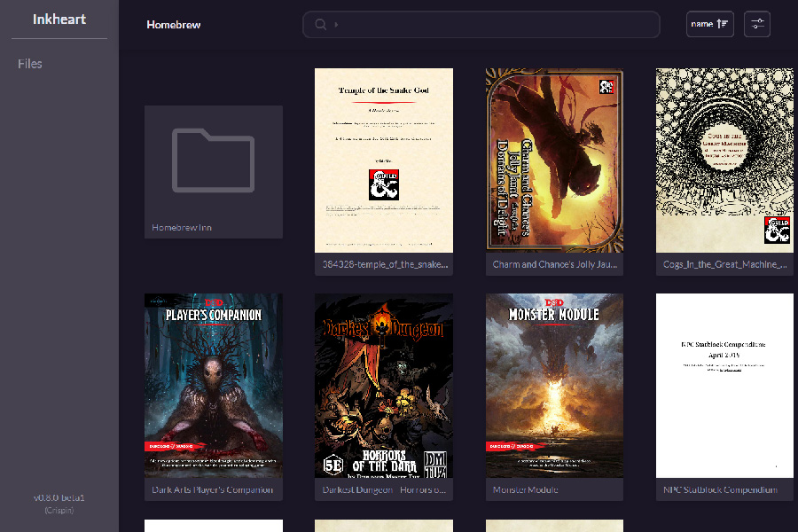798x532 pixels.
Task: Click the 384328-temple_of_the_snake... file name
Action: point(385,264)
